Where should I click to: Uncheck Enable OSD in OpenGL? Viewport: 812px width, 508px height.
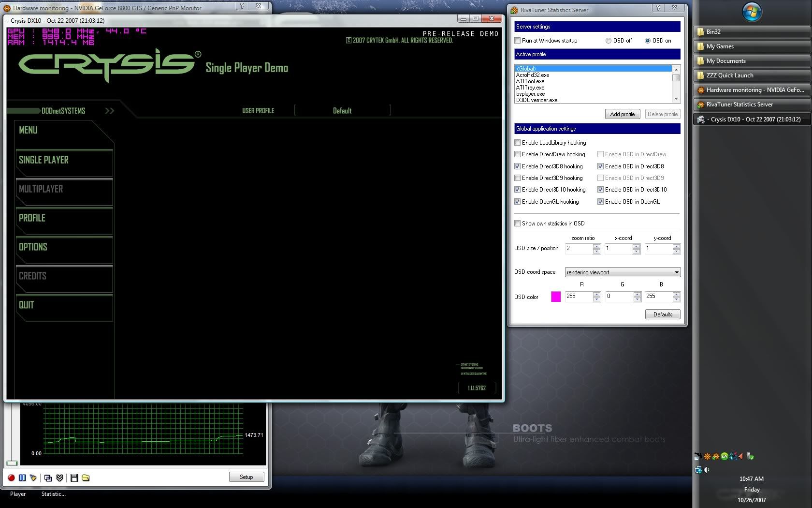[601, 202]
